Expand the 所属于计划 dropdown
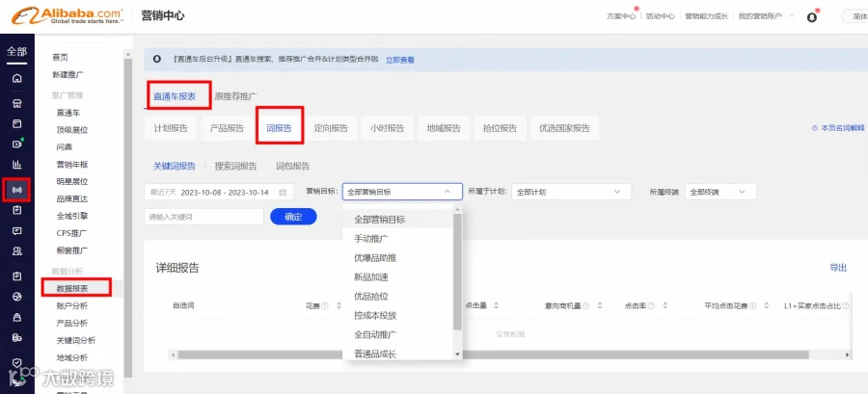 (x=571, y=192)
